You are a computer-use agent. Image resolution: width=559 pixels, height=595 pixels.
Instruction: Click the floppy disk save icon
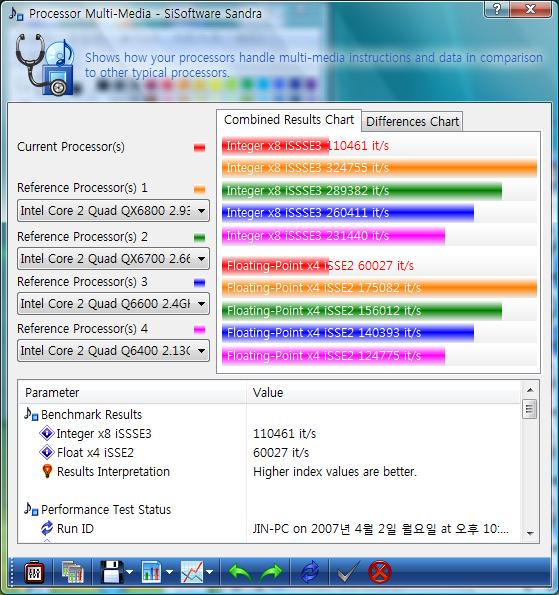coord(112,571)
